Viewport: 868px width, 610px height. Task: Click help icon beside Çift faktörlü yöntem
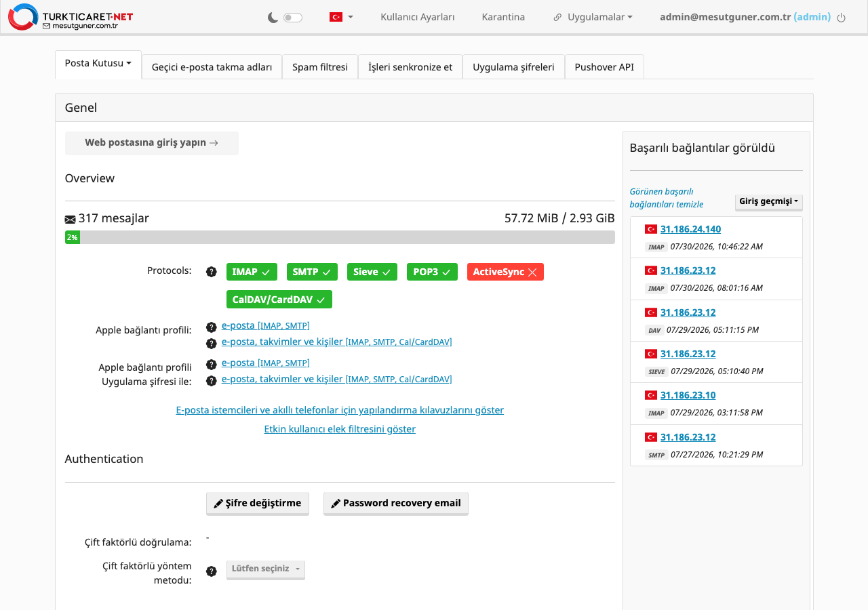pos(212,571)
